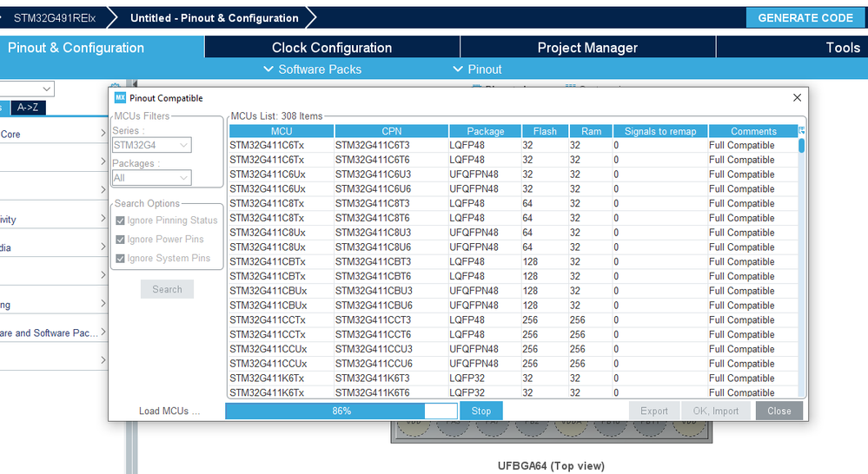Switch to Pinout & Configuration tab
This screenshot has height=474, width=868.
click(x=102, y=48)
